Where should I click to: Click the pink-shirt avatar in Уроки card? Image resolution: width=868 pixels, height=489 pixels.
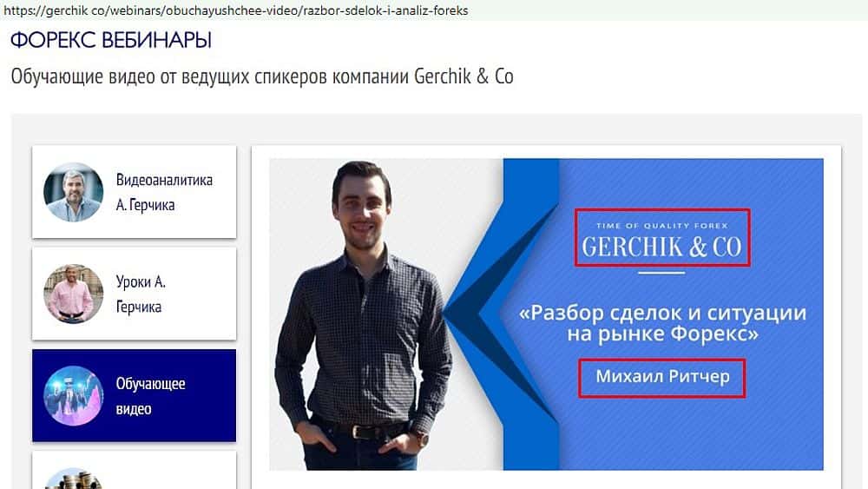point(73,294)
